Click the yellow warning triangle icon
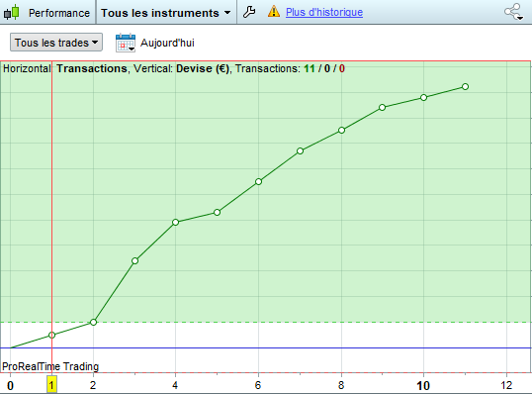The width and height of the screenshot is (532, 394). pyautogui.click(x=274, y=12)
